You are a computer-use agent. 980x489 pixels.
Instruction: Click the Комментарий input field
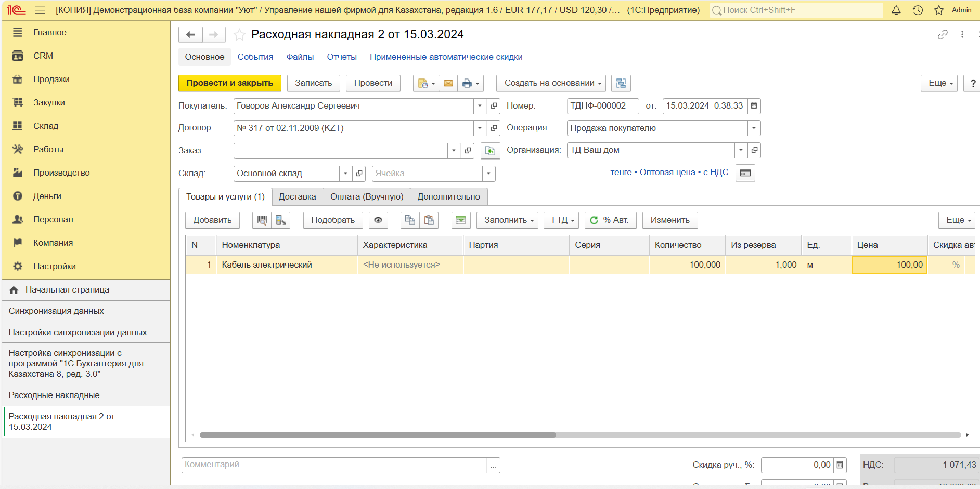click(x=334, y=465)
